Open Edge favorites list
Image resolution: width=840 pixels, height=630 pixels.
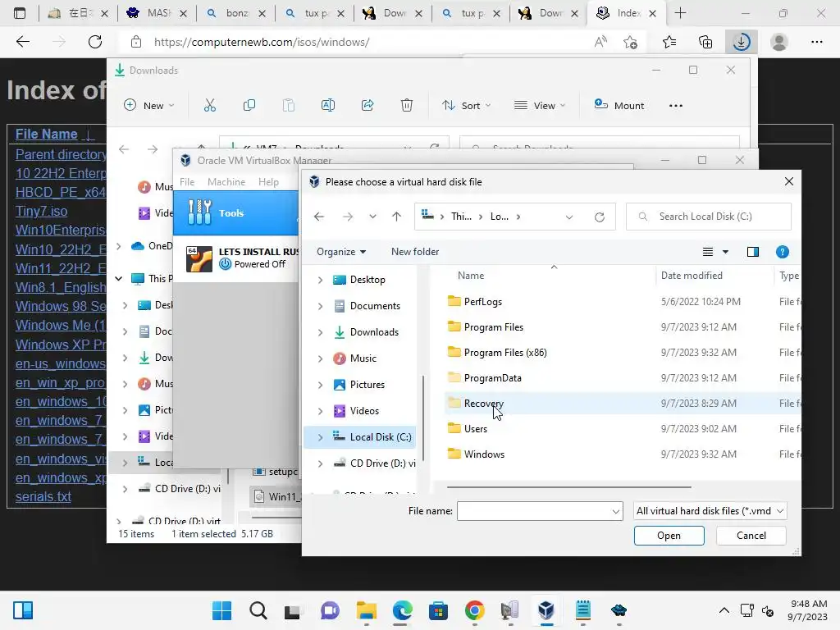pos(669,42)
